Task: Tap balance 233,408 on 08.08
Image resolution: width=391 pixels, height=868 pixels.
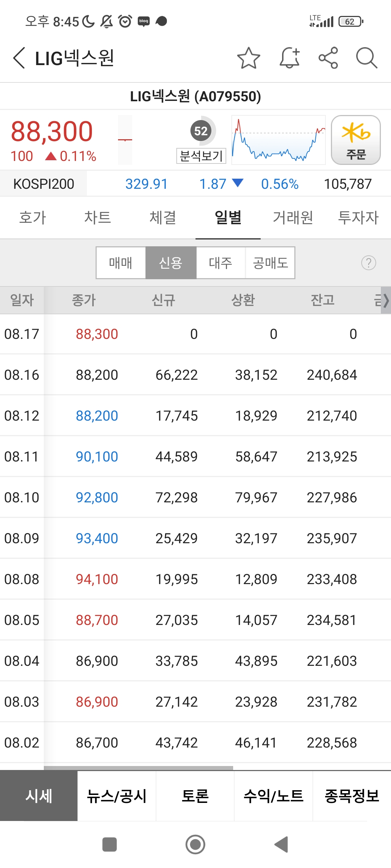Action: (332, 579)
